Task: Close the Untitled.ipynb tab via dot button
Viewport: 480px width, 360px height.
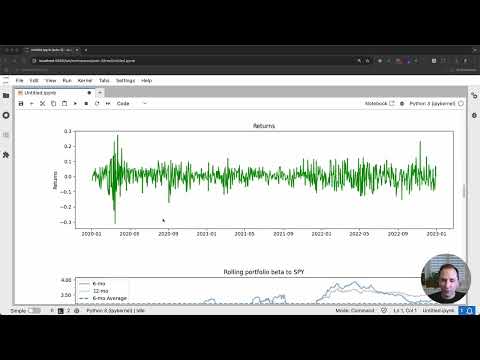Action: click(x=89, y=93)
